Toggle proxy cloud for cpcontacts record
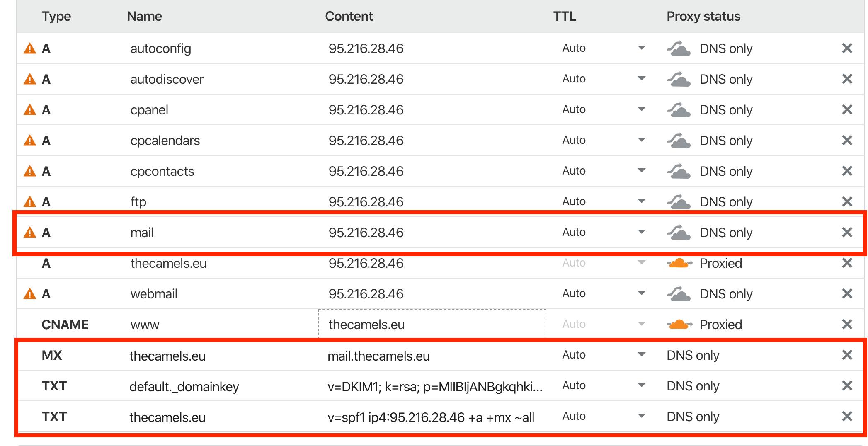Viewport: 868px width, 446px height. click(x=679, y=171)
